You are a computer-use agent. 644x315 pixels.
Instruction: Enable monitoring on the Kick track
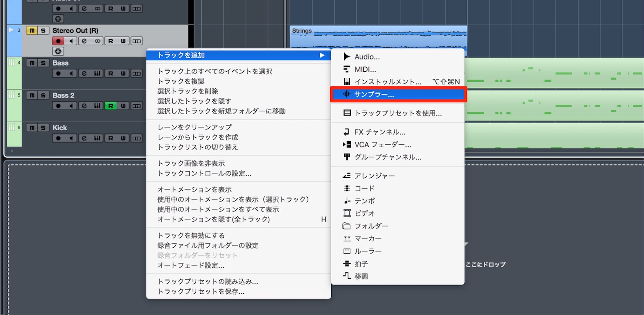(71, 138)
